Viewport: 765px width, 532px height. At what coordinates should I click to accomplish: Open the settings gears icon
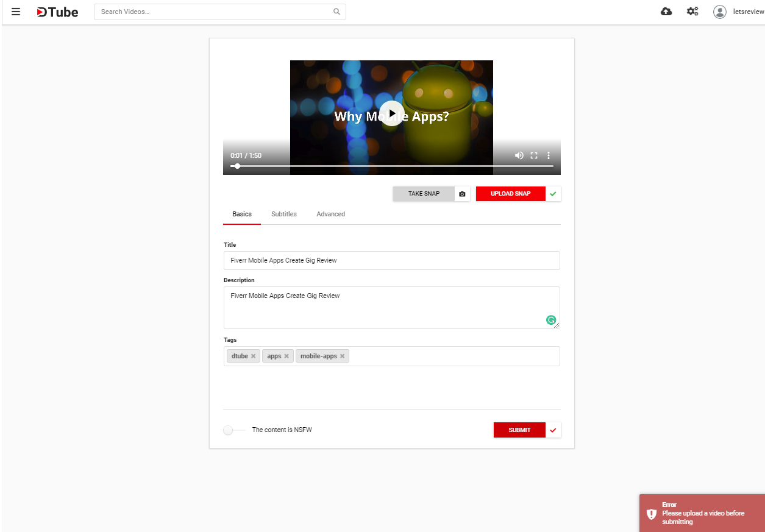(x=692, y=12)
